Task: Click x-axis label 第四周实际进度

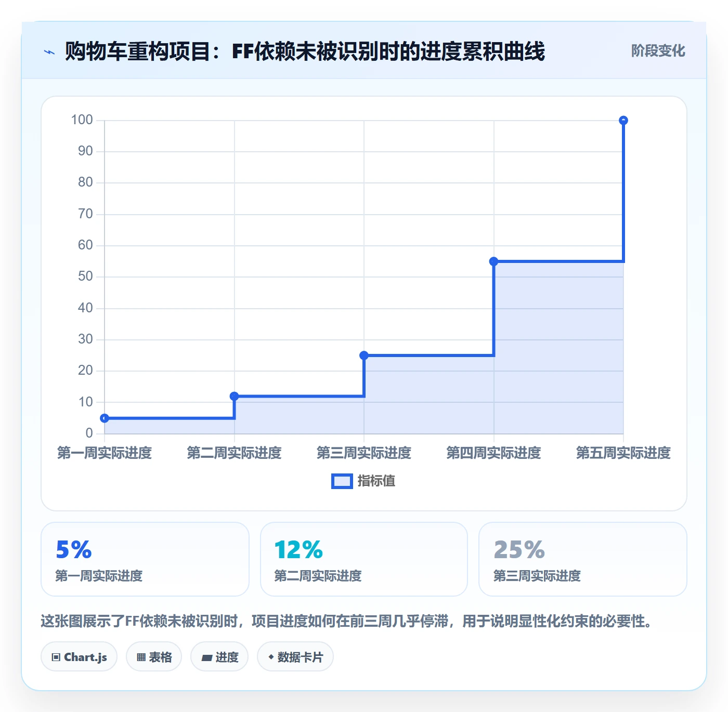Action: [494, 453]
